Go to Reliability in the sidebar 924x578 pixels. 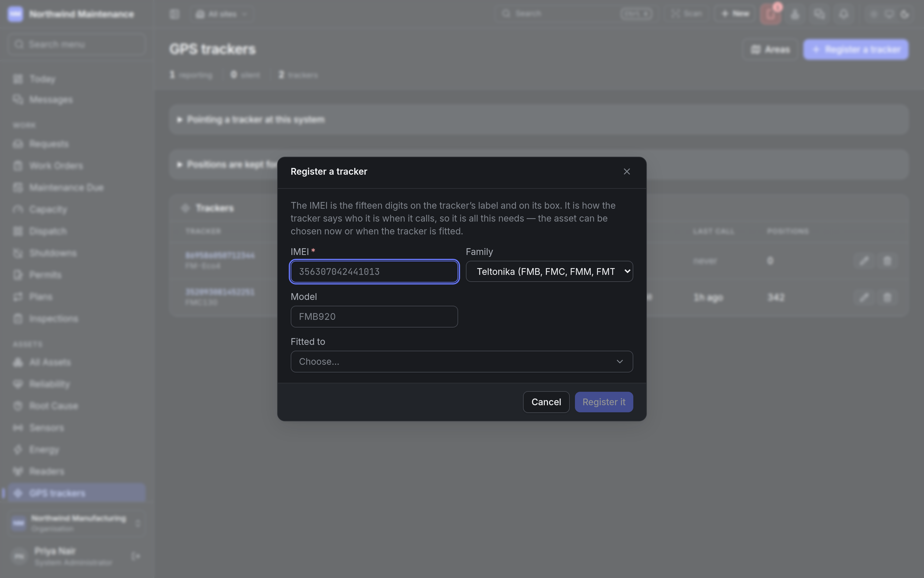(x=76, y=384)
